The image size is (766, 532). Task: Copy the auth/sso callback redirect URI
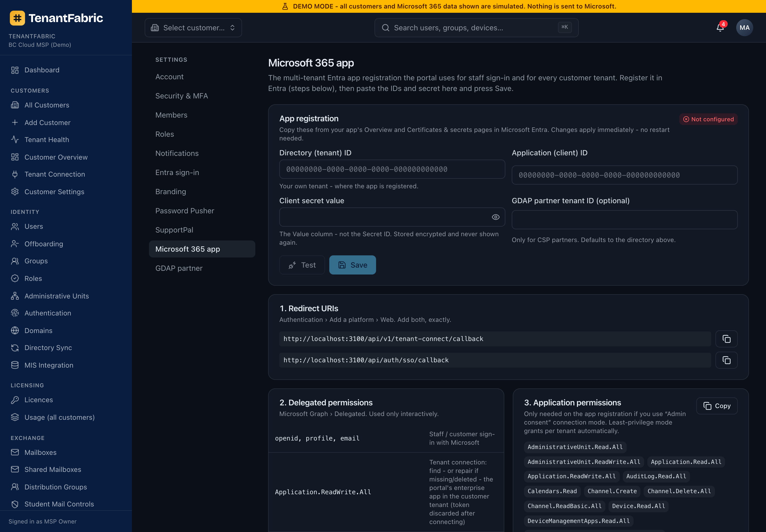point(726,360)
